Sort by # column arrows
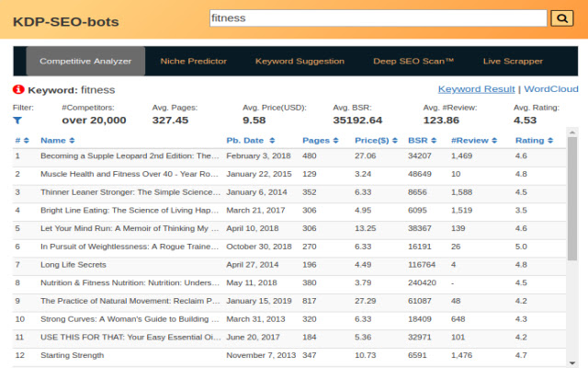 click(22, 141)
